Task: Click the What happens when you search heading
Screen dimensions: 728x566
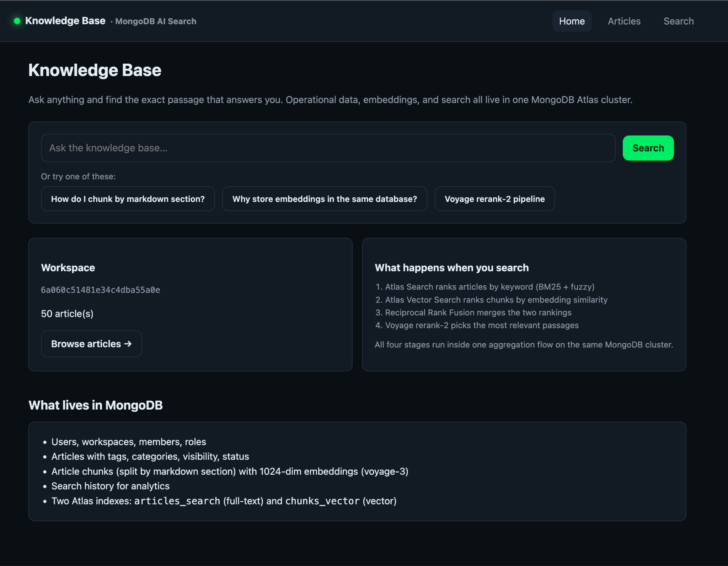Action: click(x=452, y=268)
